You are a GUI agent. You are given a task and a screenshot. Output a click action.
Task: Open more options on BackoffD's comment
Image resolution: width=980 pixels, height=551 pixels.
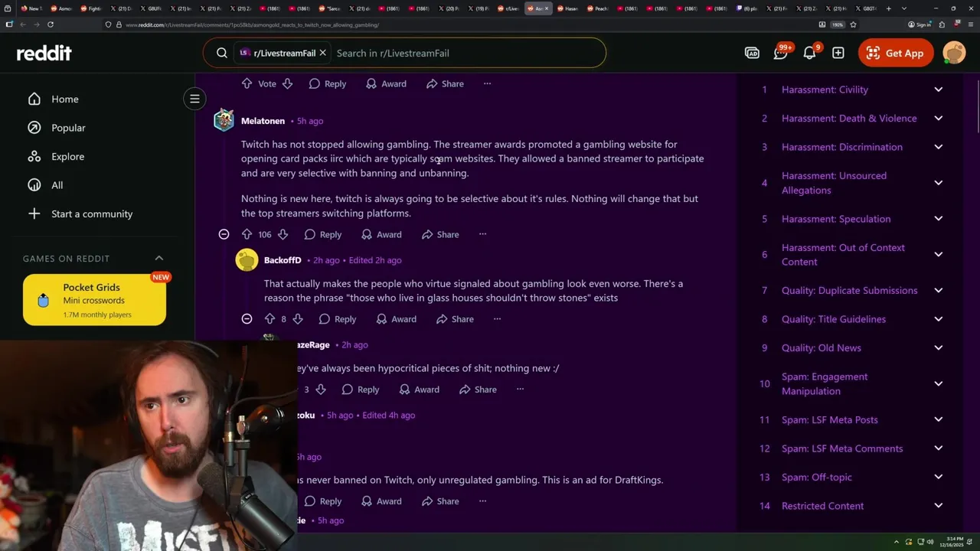497,319
